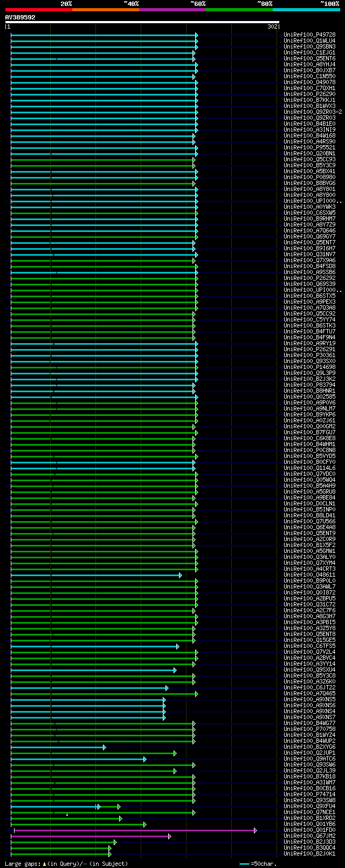Click the red 20% identity legend segment

(38, 9)
